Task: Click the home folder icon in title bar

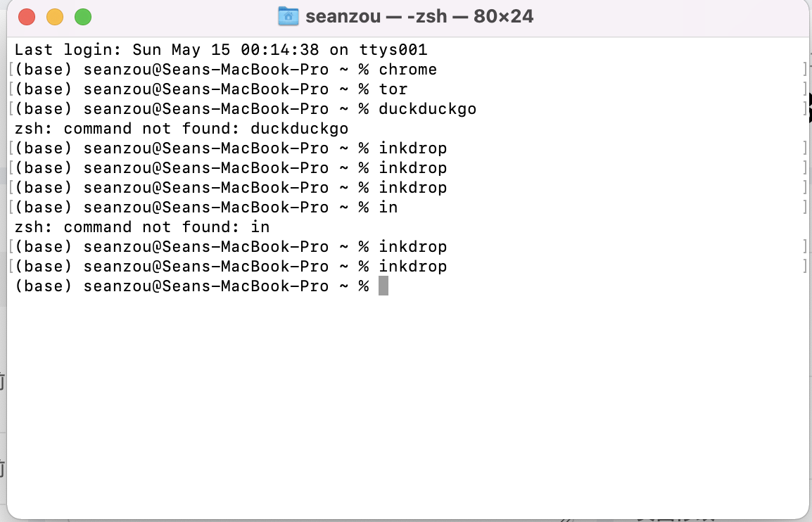Action: [288, 16]
